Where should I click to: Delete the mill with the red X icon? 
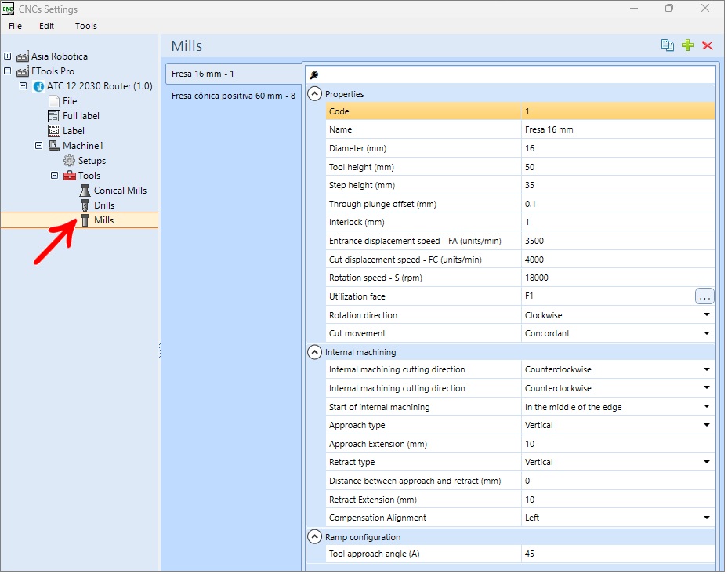click(708, 45)
